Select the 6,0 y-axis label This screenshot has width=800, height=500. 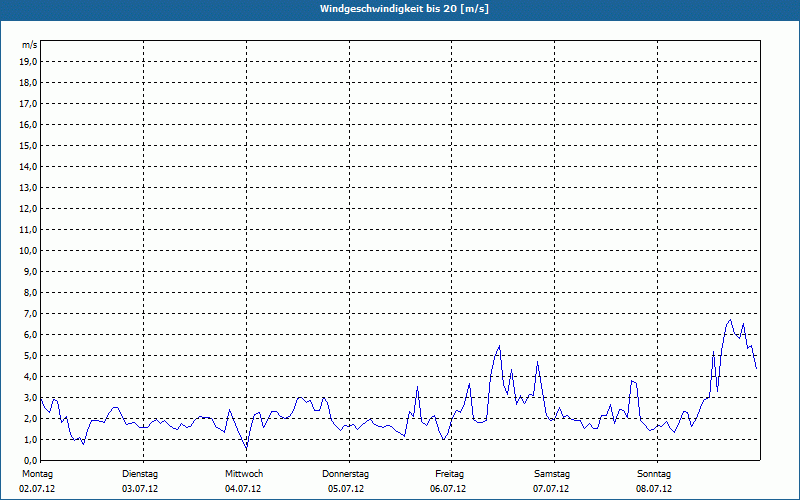tap(31, 335)
